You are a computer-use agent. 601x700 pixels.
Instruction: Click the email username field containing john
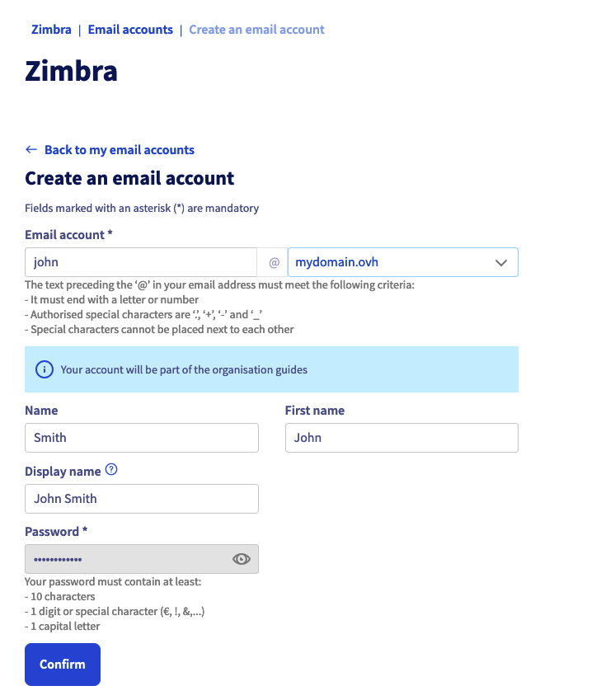coord(140,261)
